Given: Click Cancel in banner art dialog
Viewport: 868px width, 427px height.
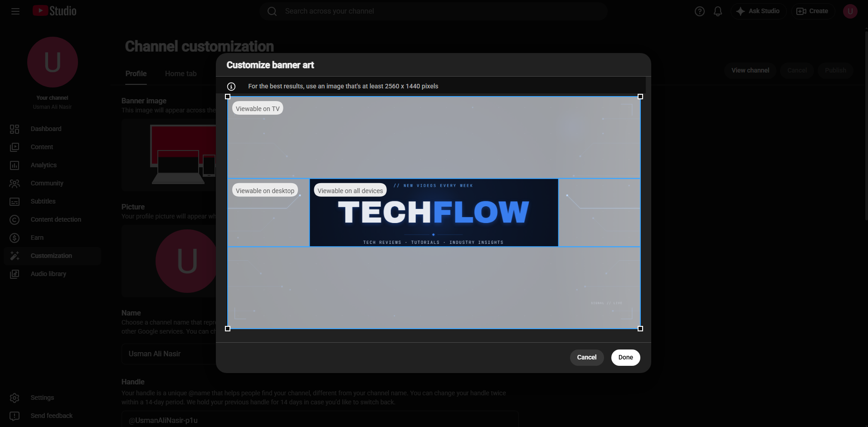Looking at the screenshot, I should pos(587,358).
